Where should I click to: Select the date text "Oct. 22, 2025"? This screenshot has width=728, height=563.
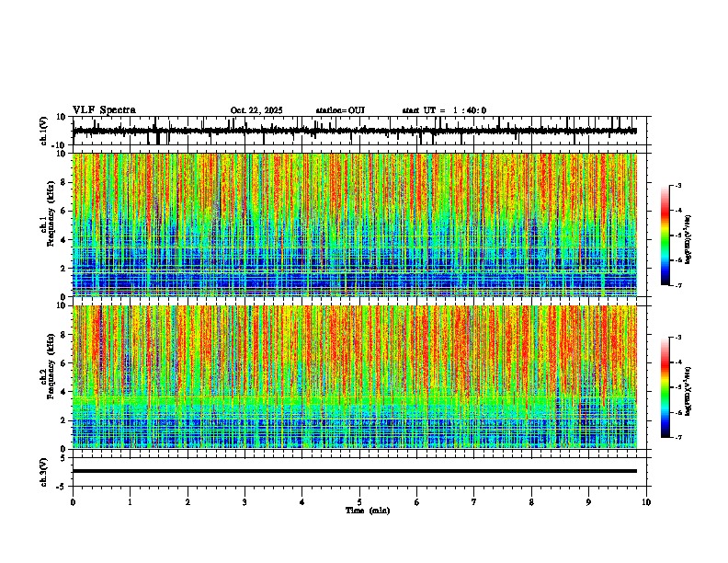(x=256, y=110)
